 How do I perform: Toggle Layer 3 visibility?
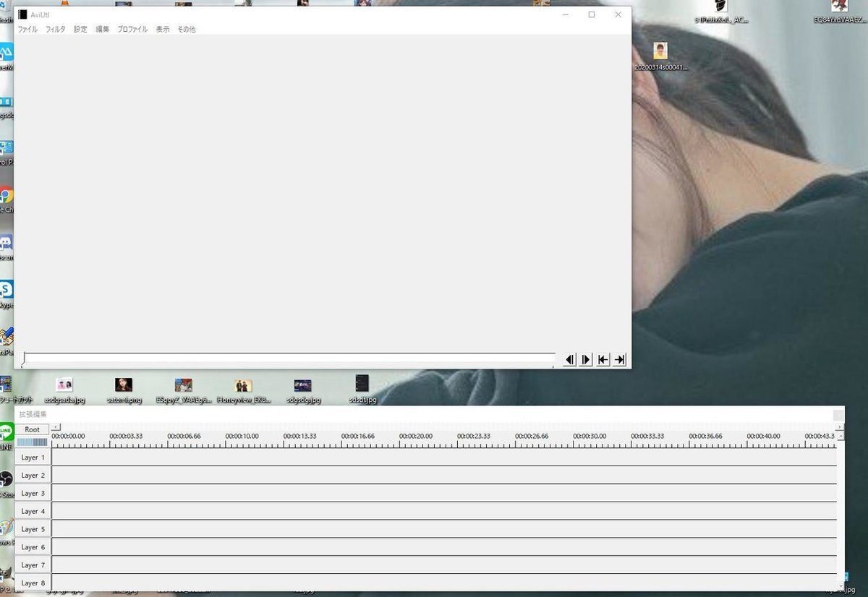(33, 494)
